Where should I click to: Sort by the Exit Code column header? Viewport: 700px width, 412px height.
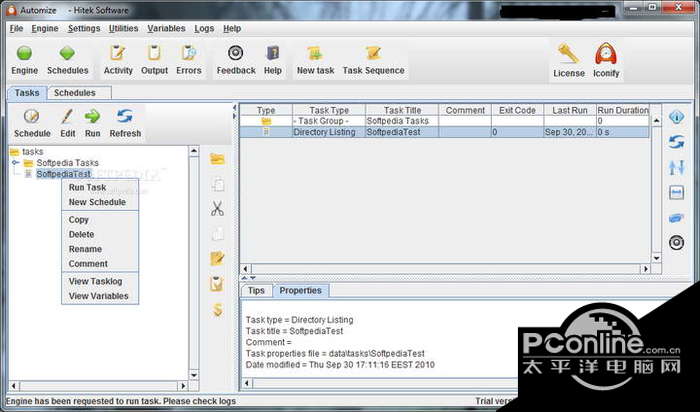(x=517, y=110)
